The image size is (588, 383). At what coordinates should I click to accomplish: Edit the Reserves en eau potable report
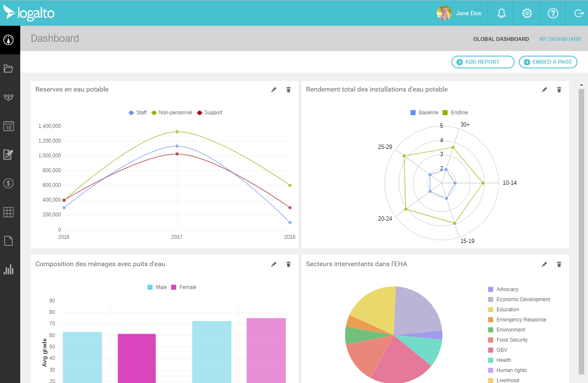(x=274, y=89)
